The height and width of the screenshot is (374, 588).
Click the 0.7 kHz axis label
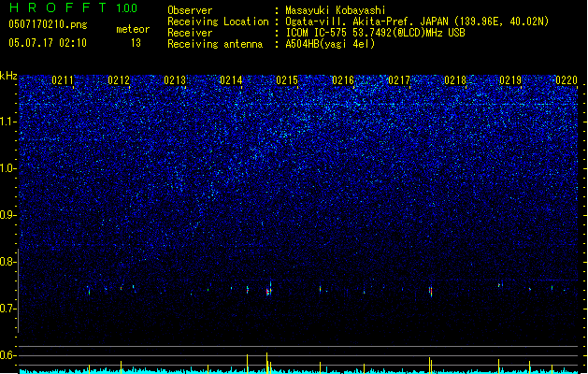pyautogui.click(x=7, y=309)
